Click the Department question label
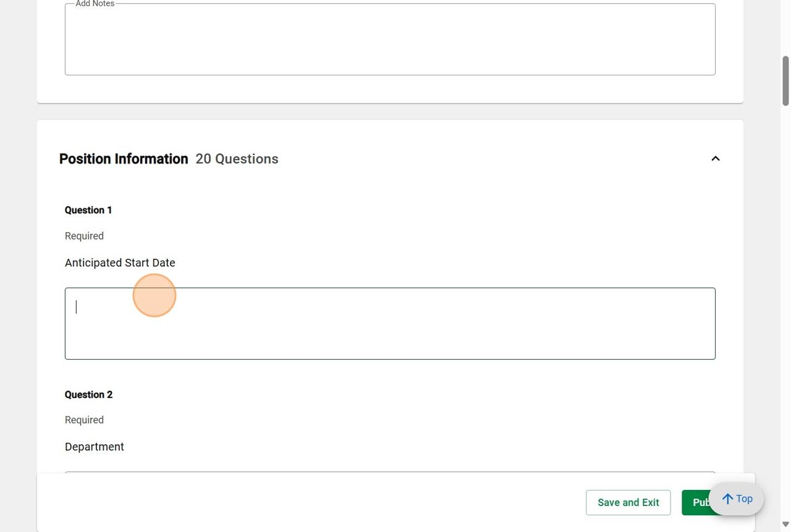The image size is (791, 532). pos(95,447)
